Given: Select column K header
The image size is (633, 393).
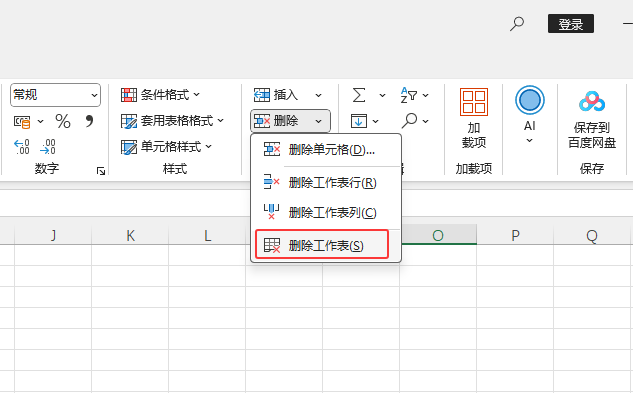Looking at the screenshot, I should [x=130, y=235].
